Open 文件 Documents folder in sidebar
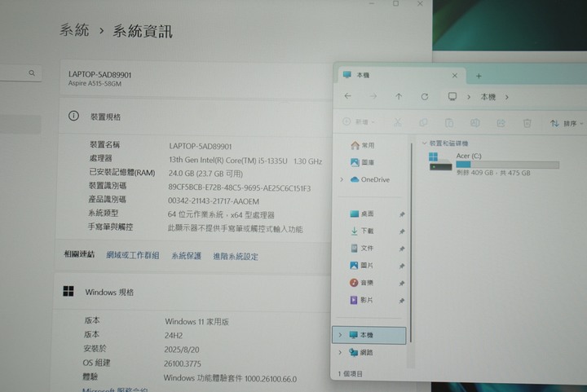 pos(362,248)
